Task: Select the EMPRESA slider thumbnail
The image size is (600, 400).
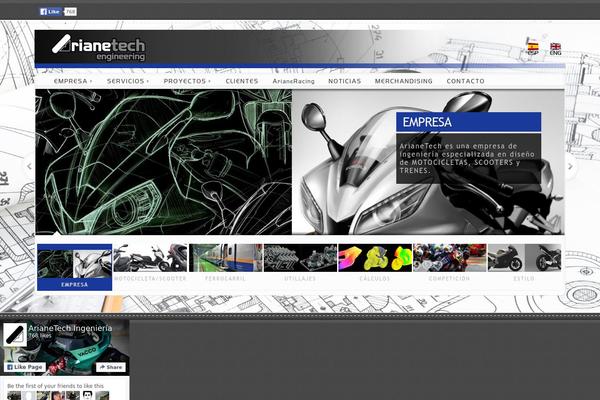Action: (75, 267)
